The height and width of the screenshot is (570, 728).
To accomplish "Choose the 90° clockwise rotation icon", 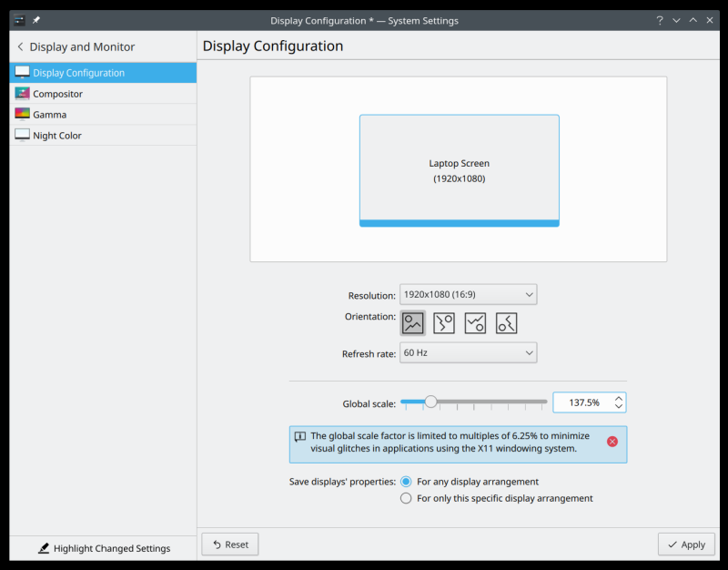I will click(444, 322).
